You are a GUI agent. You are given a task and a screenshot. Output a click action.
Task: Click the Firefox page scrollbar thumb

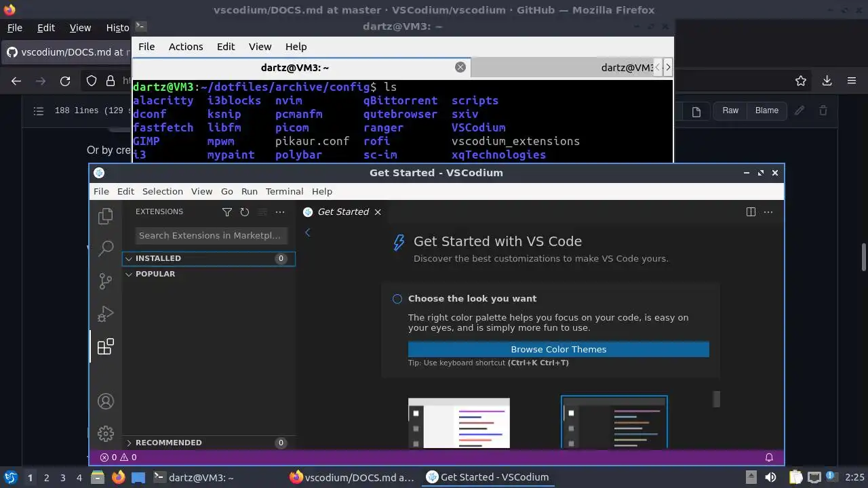click(x=863, y=257)
